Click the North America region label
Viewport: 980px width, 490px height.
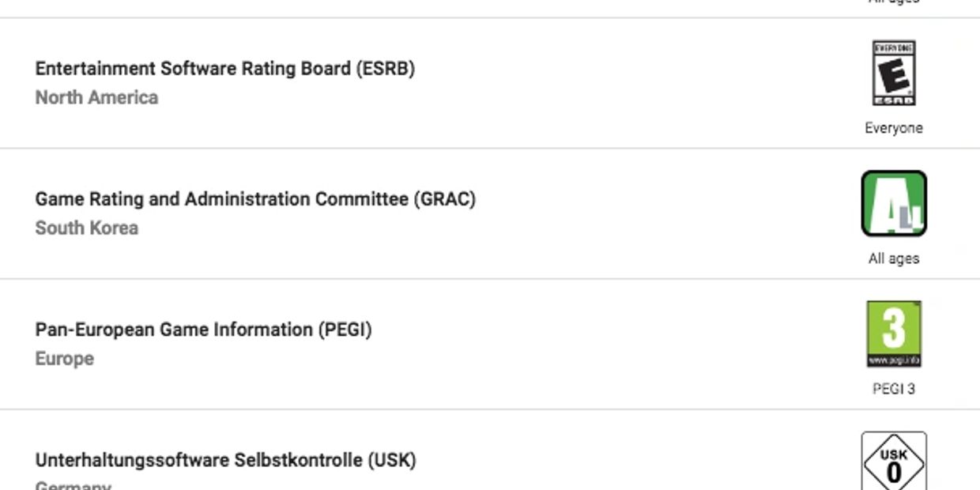point(96,97)
